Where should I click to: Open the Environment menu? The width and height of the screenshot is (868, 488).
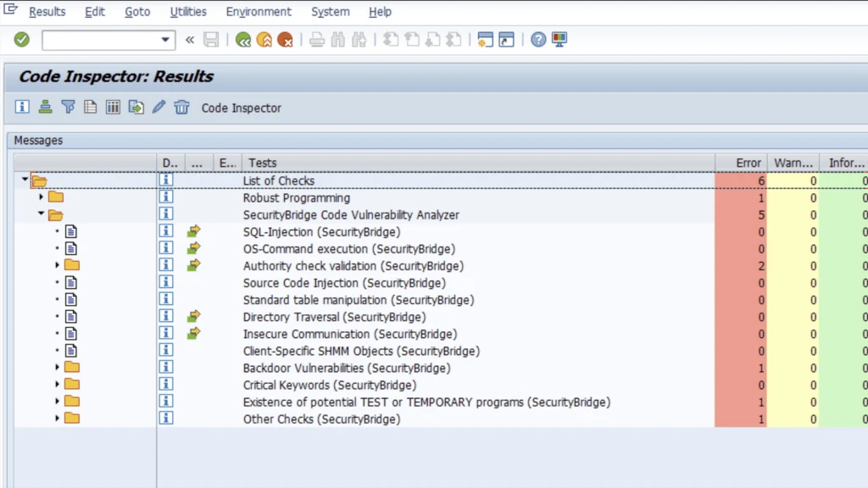tap(259, 12)
